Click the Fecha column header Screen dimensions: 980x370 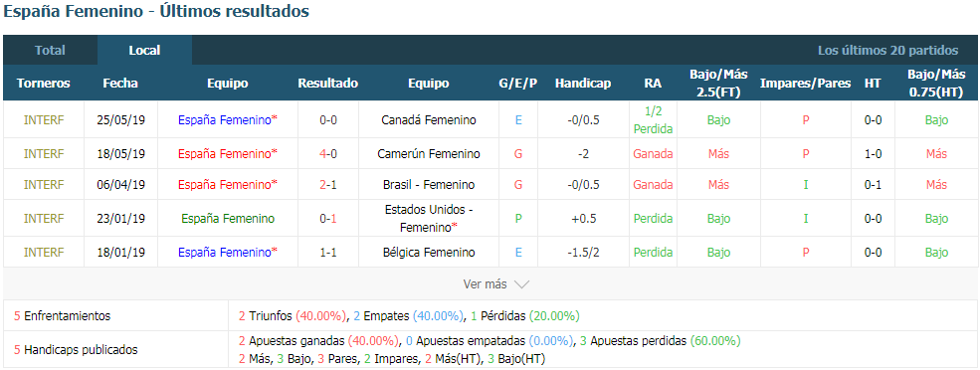[x=120, y=84]
